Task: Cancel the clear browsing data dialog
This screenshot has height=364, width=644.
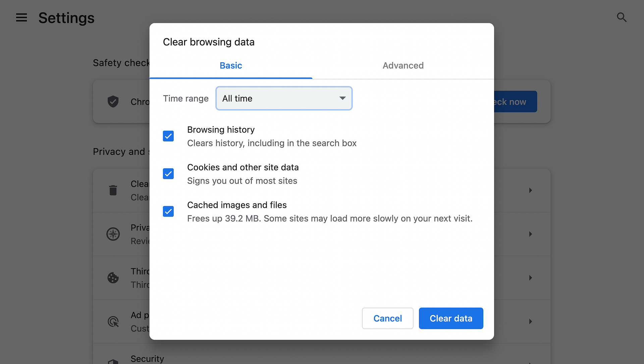Action: 387,318
